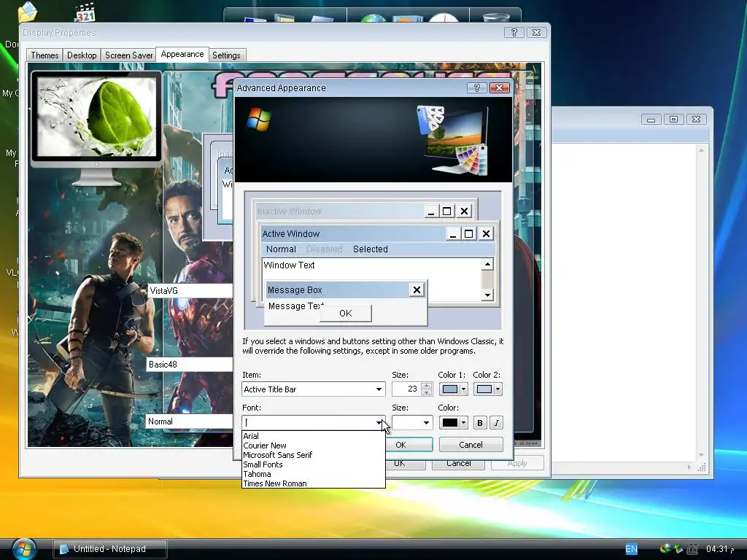This screenshot has width=747, height=560.
Task: Select Courier New from the font list
Action: coord(313,446)
